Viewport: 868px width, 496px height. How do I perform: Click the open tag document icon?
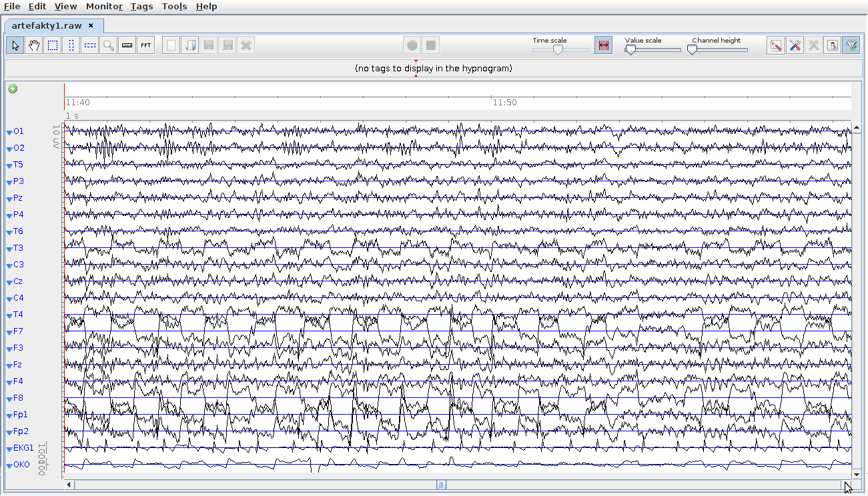click(x=190, y=45)
